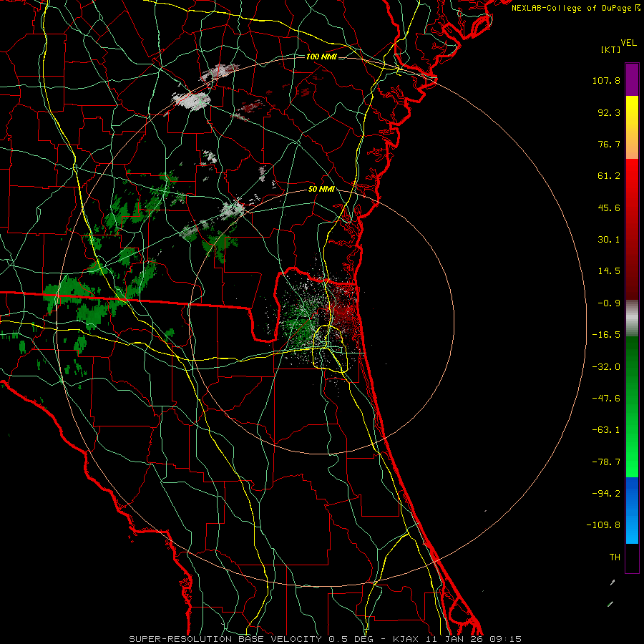The image size is (644, 644).
Task: Click the [KT] units label
Action: pyautogui.click(x=611, y=49)
